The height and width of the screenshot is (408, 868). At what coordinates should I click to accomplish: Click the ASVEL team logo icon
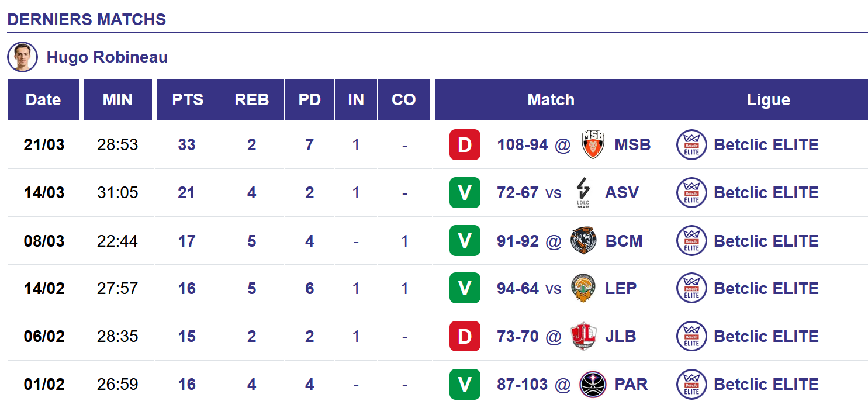click(x=583, y=192)
